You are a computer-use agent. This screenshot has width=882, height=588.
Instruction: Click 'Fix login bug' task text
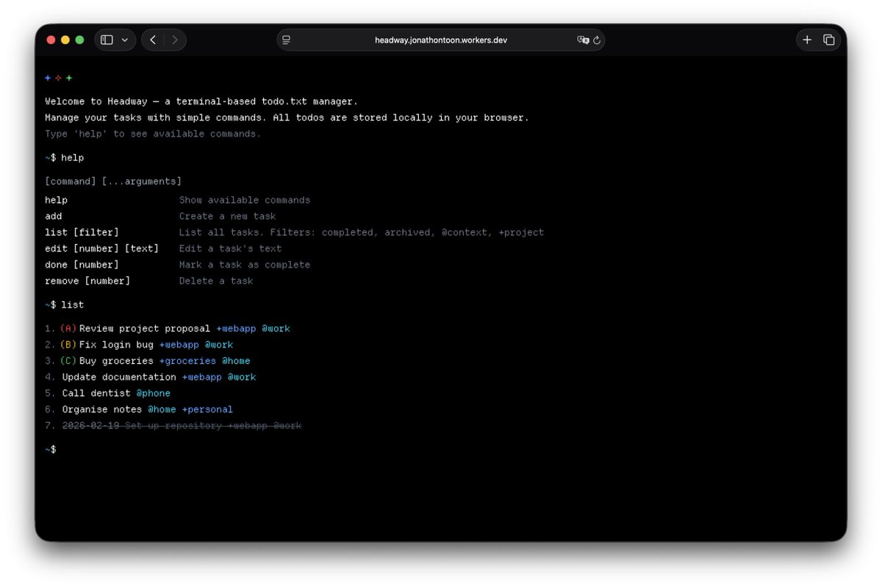[116, 345]
